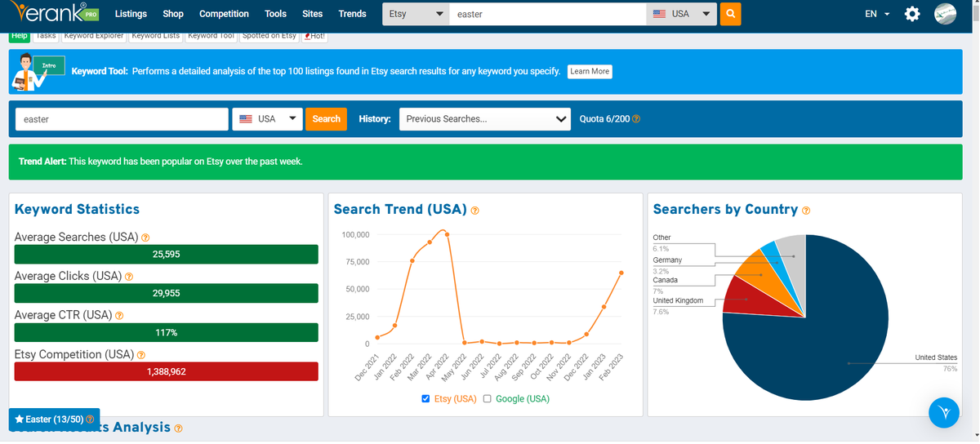Open the user profile avatar
The width and height of the screenshot is (980, 444).
[946, 14]
